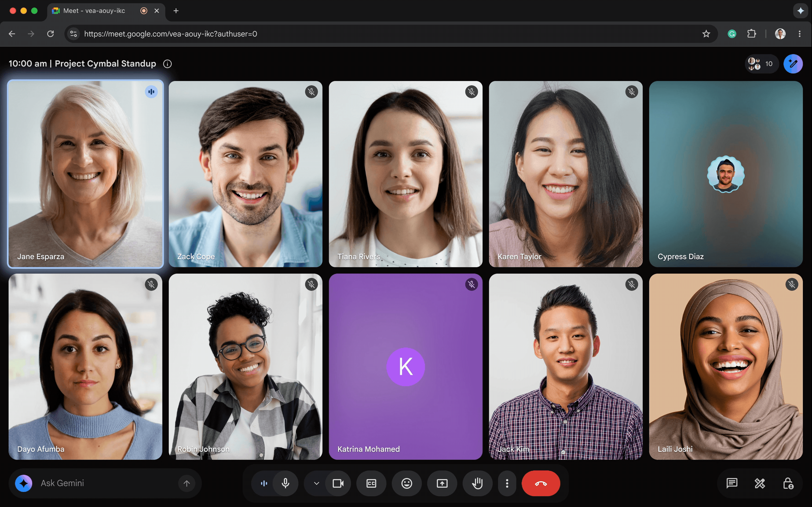The image size is (812, 507).
Task: Click Zack Cope's muted microphone icon
Action: pyautogui.click(x=312, y=91)
